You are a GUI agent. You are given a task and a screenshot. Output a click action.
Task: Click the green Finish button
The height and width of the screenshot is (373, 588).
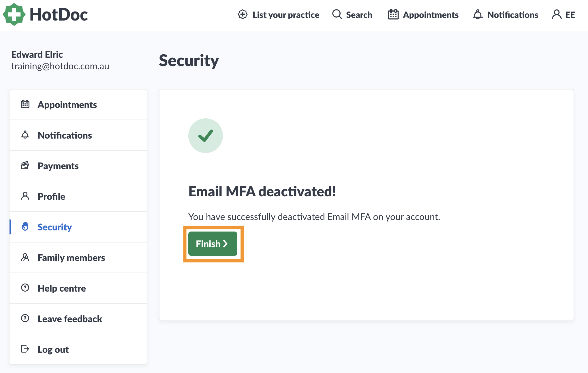tap(213, 244)
